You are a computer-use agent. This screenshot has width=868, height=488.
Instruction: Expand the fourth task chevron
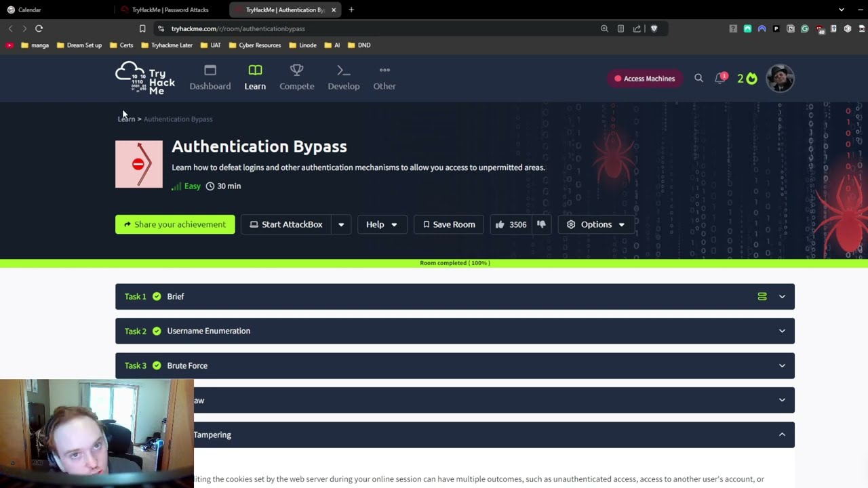(782, 400)
